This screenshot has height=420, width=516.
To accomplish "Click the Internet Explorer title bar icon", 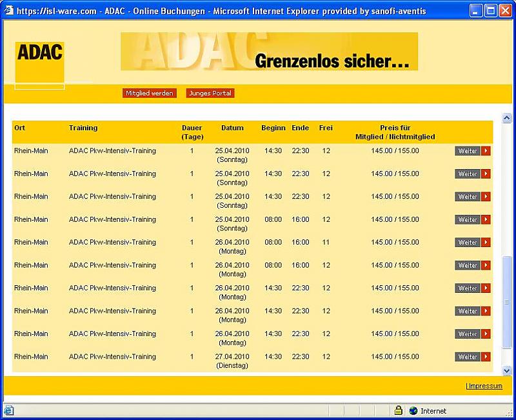I will 8,10.
